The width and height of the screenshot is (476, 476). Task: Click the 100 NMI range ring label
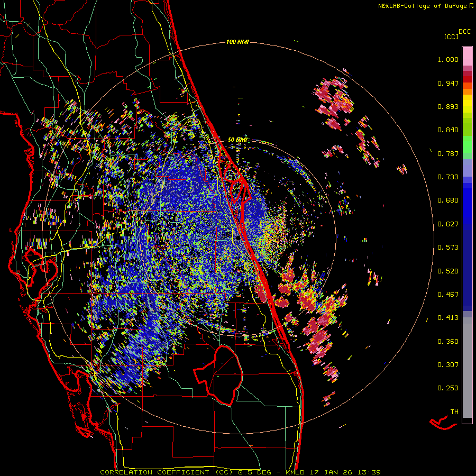tap(237, 42)
